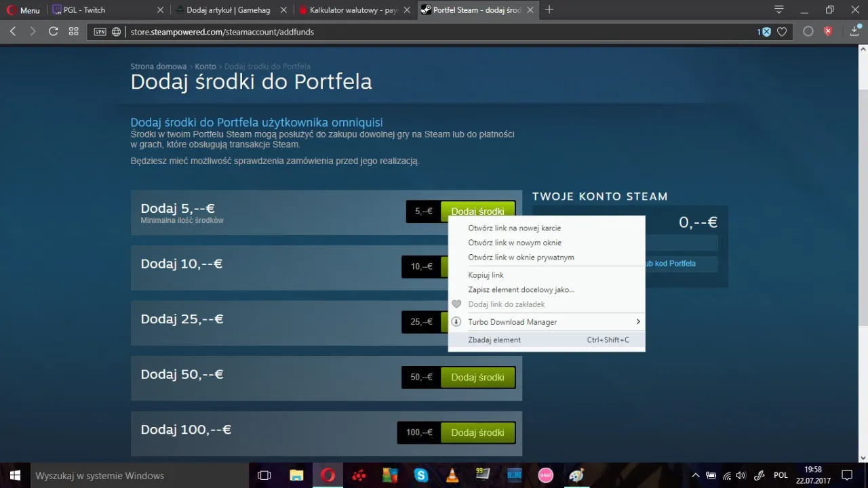This screenshot has height=488, width=868.
Task: Choose Otwórz link w nowym oknie
Action: tap(547, 243)
